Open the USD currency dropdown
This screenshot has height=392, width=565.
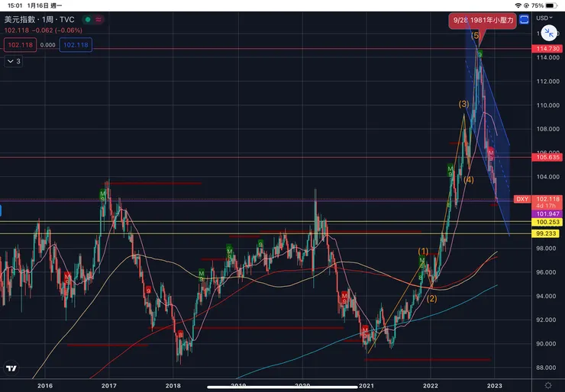click(544, 18)
